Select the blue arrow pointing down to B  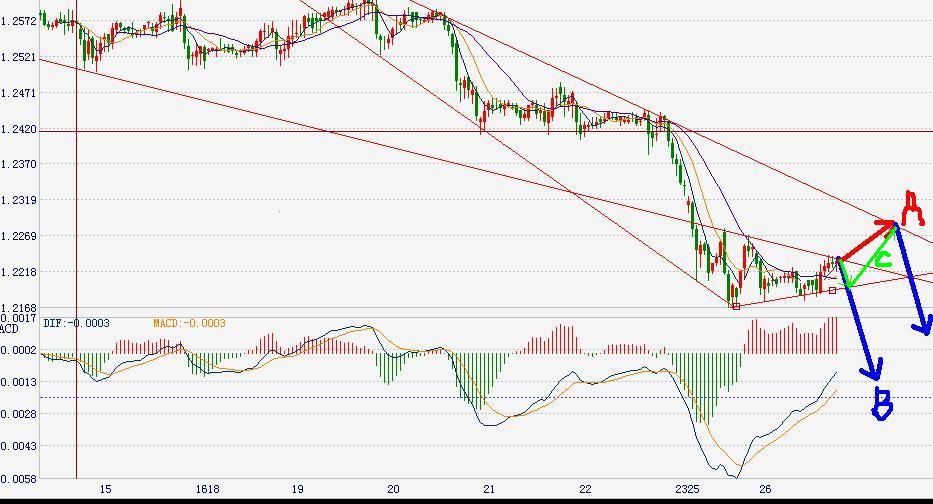860,322
